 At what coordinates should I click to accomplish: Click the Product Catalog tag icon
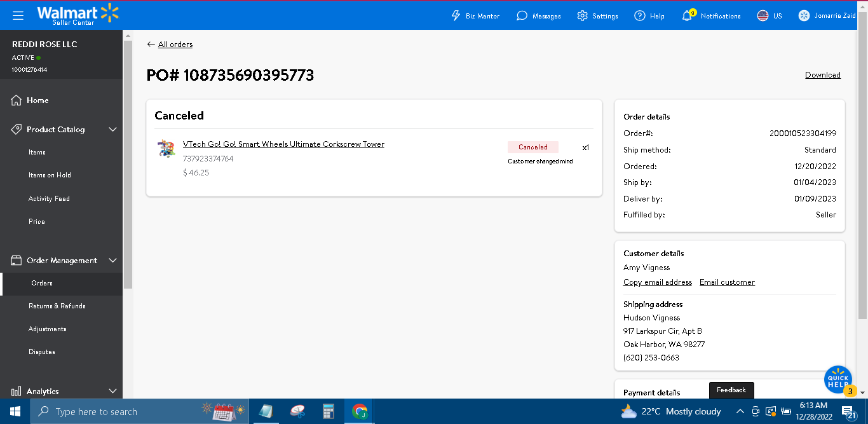pyautogui.click(x=17, y=130)
